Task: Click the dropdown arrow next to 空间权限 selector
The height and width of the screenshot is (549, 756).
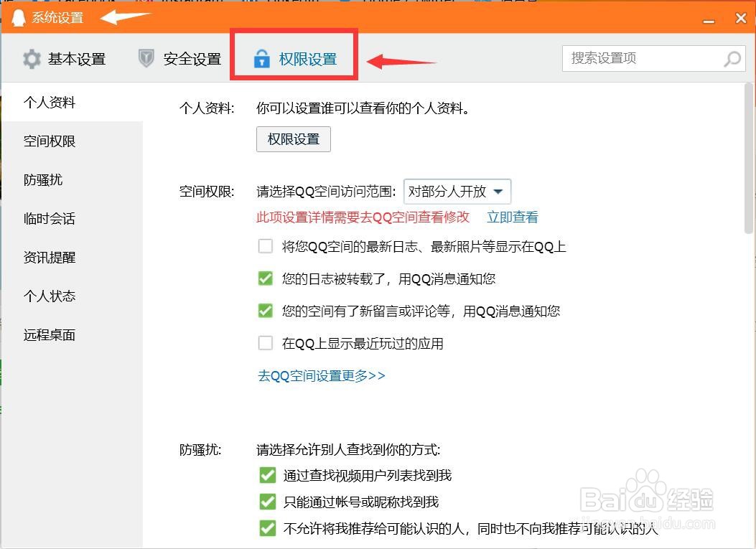Action: coord(499,191)
